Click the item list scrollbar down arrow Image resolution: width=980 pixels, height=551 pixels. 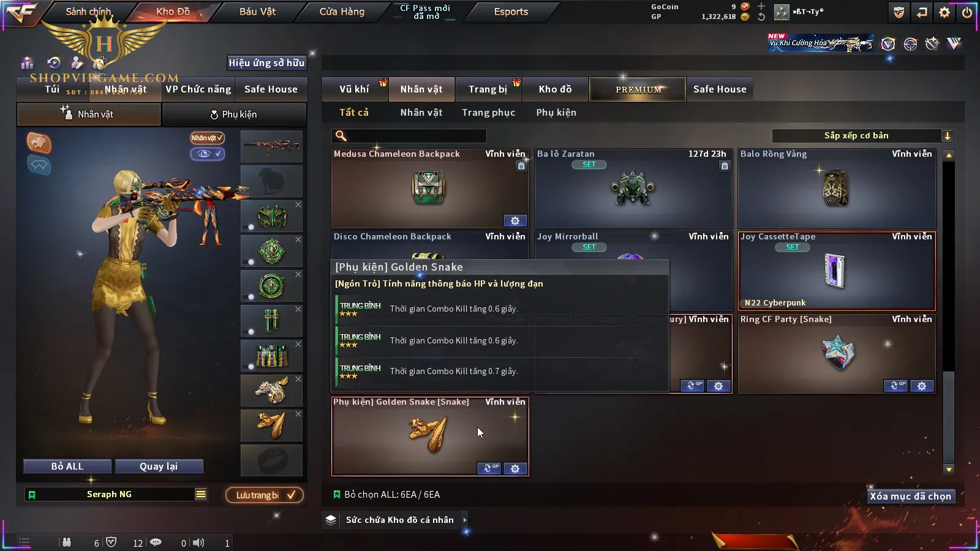click(x=949, y=470)
